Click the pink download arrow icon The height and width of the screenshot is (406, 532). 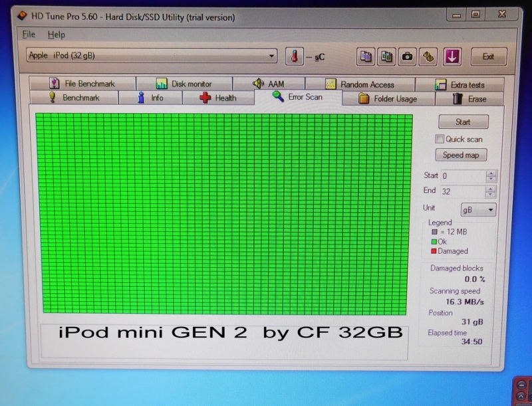pos(452,56)
